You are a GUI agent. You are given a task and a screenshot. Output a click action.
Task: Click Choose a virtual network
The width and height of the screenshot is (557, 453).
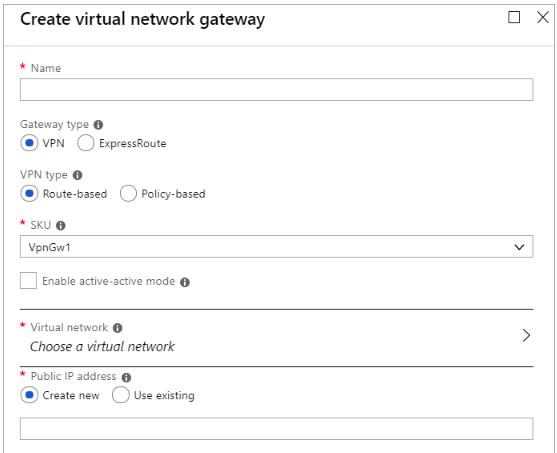click(x=102, y=346)
